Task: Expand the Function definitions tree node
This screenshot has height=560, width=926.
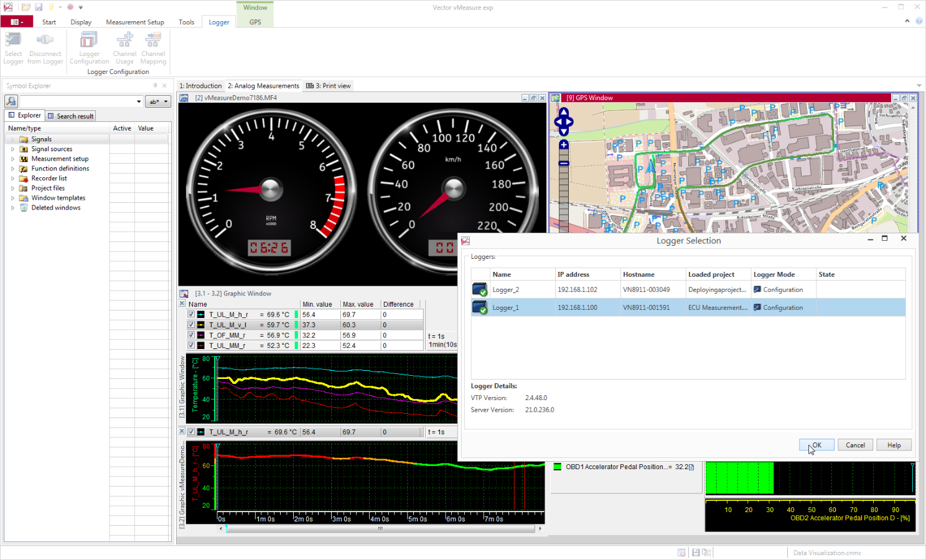Action: [x=12, y=169]
